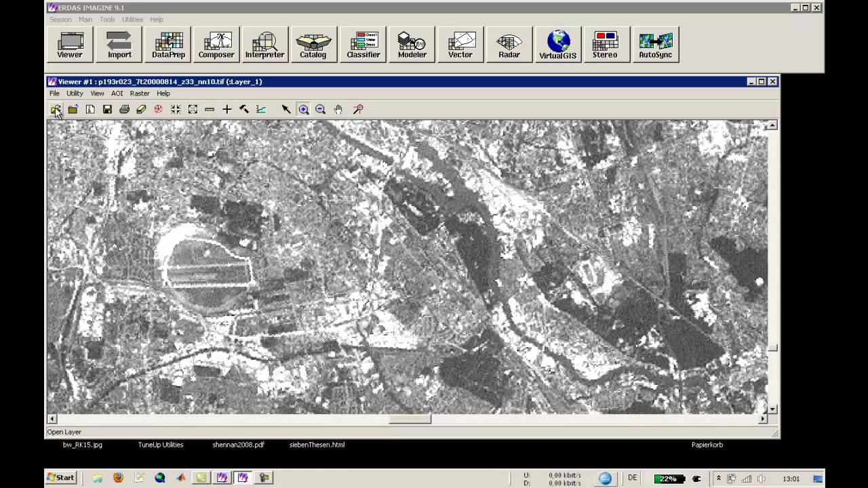Click the red geolink tool icon
The height and width of the screenshot is (488, 868).
(x=358, y=109)
